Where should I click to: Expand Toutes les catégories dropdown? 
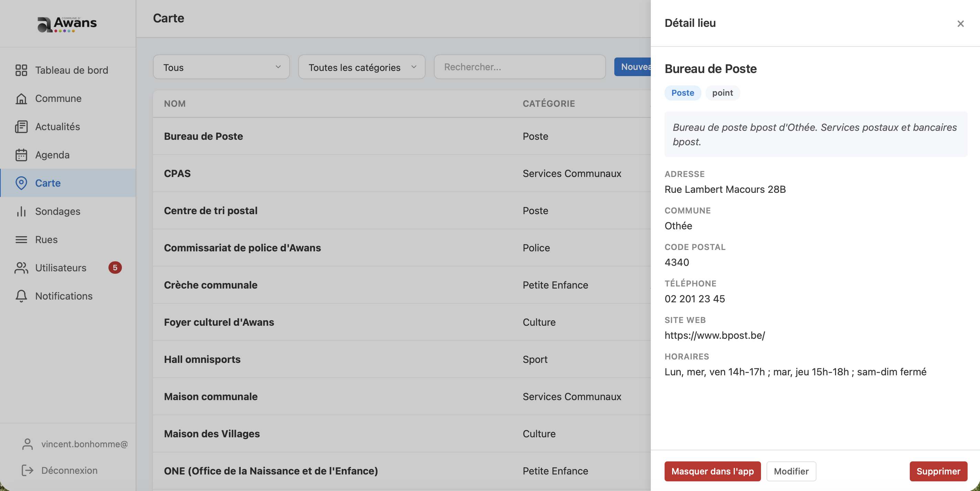(x=362, y=67)
